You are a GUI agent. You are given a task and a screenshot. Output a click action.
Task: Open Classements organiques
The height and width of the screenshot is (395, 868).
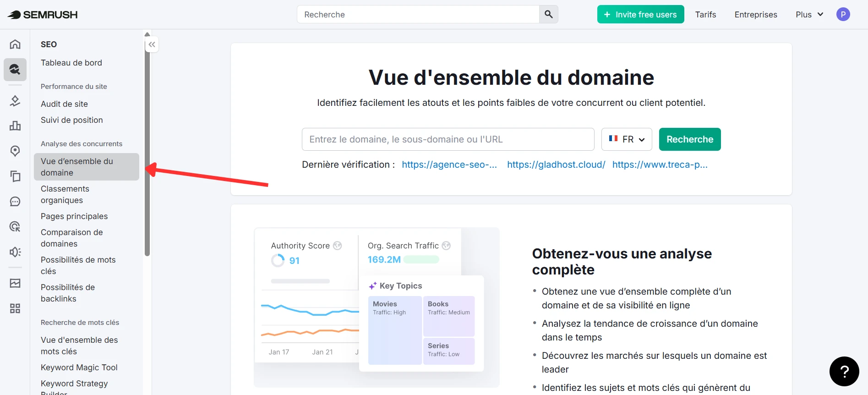click(x=65, y=194)
